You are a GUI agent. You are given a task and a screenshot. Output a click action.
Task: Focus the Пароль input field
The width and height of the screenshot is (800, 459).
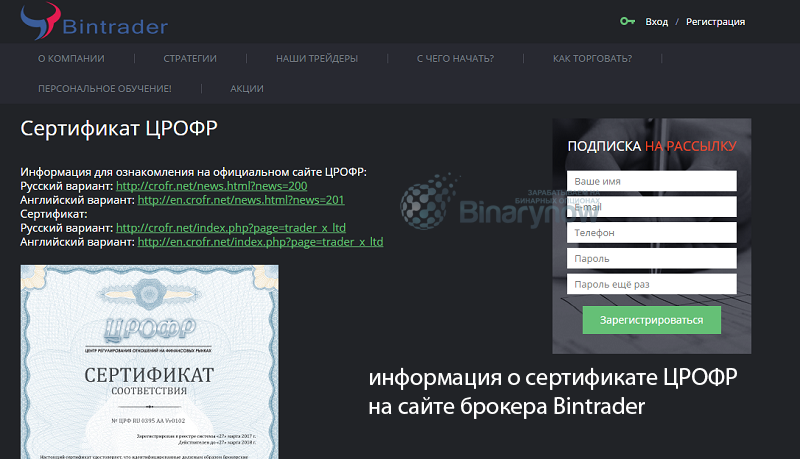(652, 259)
